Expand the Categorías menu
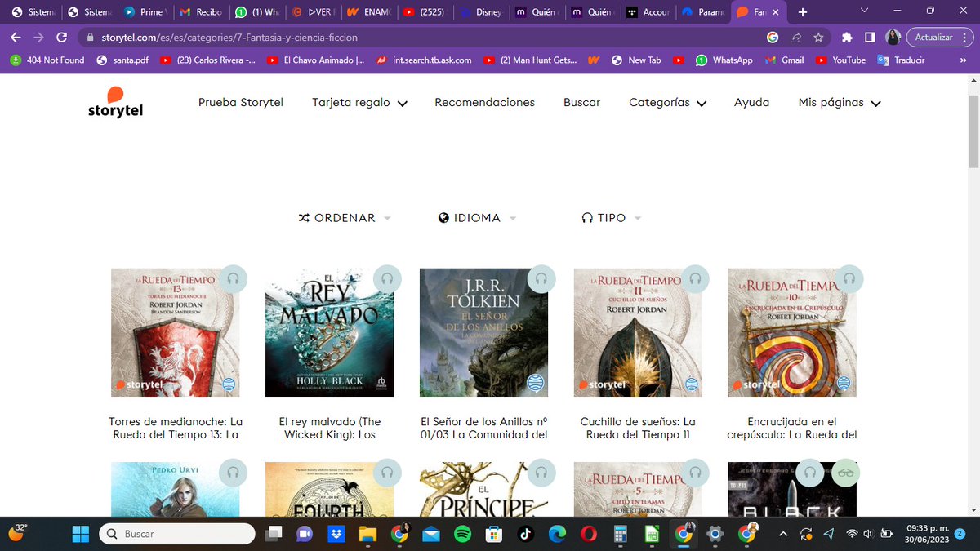This screenshot has height=551, width=980. tap(667, 103)
